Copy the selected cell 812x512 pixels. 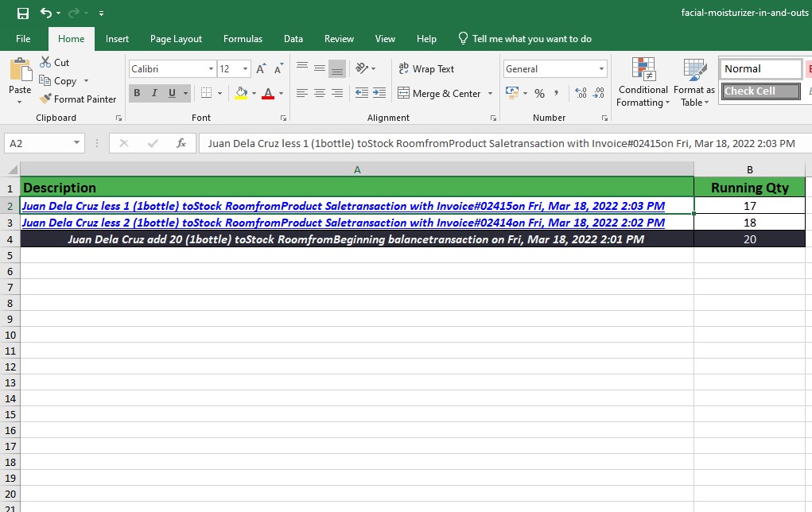[x=58, y=81]
